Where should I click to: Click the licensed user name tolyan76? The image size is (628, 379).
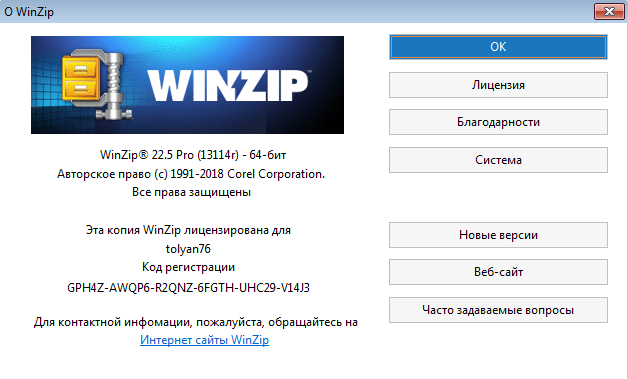[188, 249]
